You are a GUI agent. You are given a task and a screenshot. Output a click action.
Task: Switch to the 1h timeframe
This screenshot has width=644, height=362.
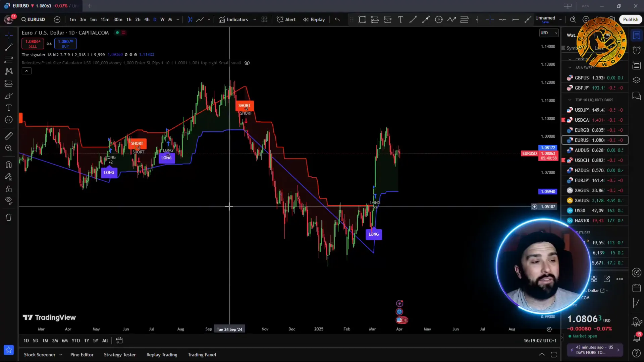click(129, 19)
